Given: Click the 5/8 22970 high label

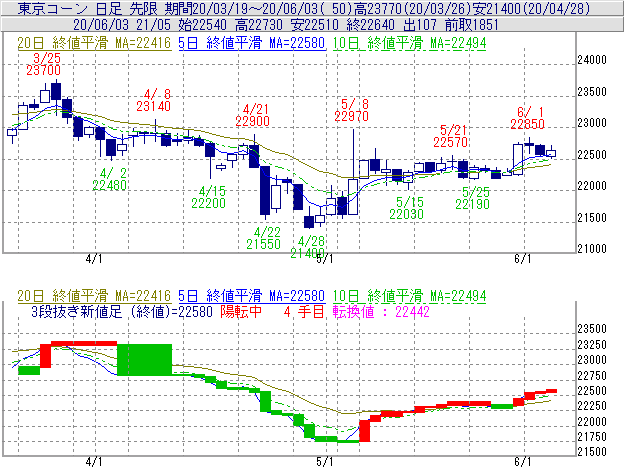Looking at the screenshot, I should [x=351, y=110].
